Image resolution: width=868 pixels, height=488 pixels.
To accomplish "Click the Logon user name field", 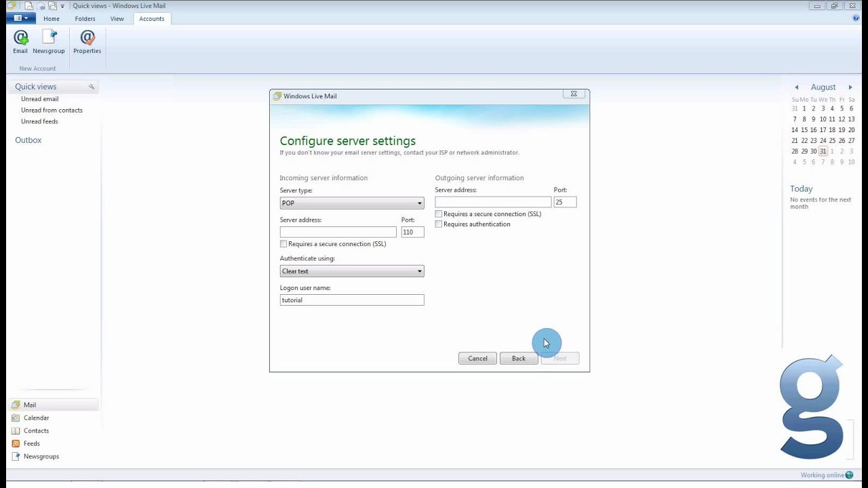I will pos(352,300).
